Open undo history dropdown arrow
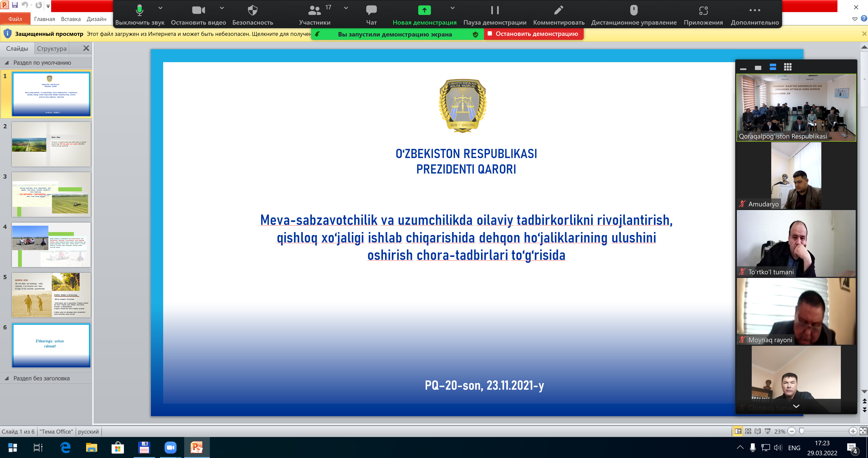 tap(31, 5)
